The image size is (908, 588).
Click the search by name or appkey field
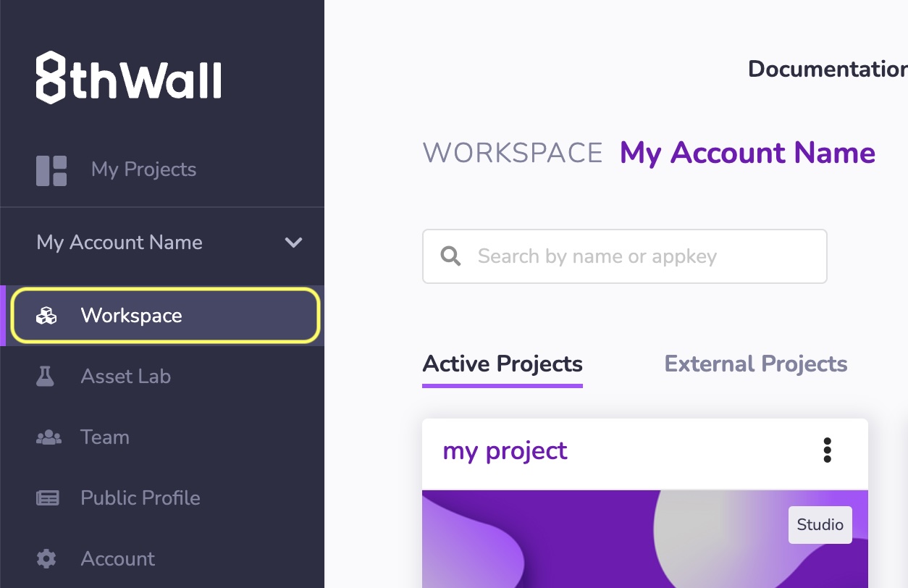[x=624, y=256]
